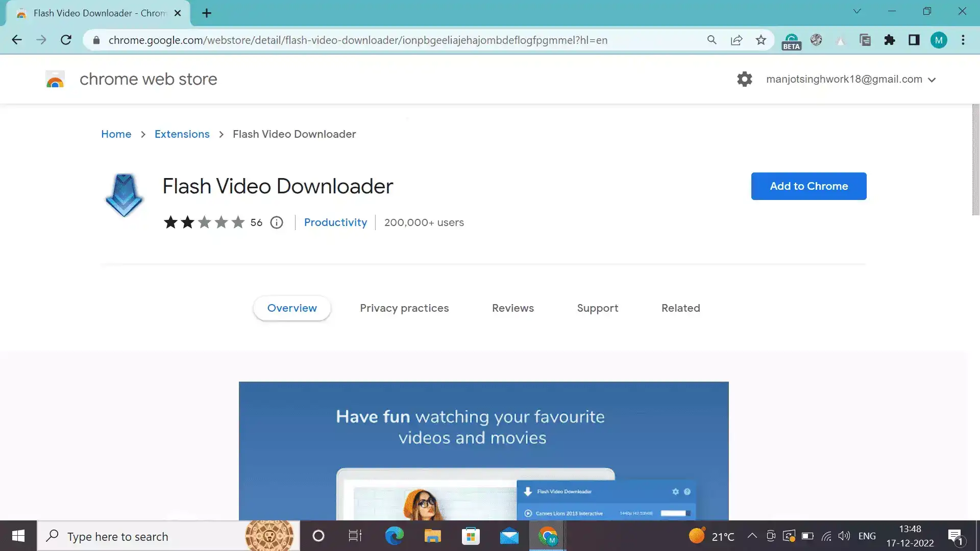980x551 pixels.
Task: Open the Support tab
Action: point(598,308)
